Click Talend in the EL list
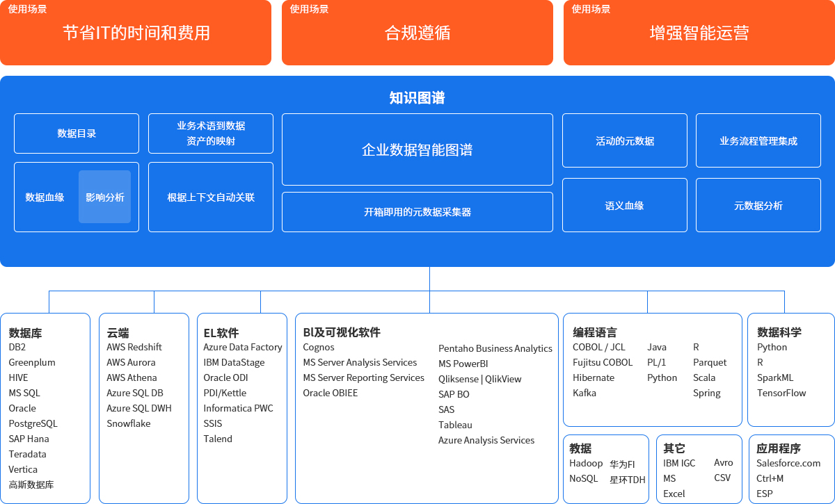 [x=218, y=439]
